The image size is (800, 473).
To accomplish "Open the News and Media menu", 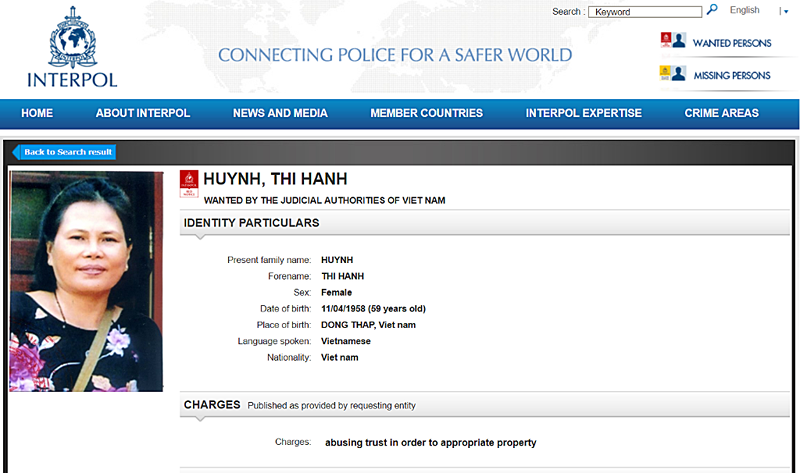I will (x=280, y=114).
